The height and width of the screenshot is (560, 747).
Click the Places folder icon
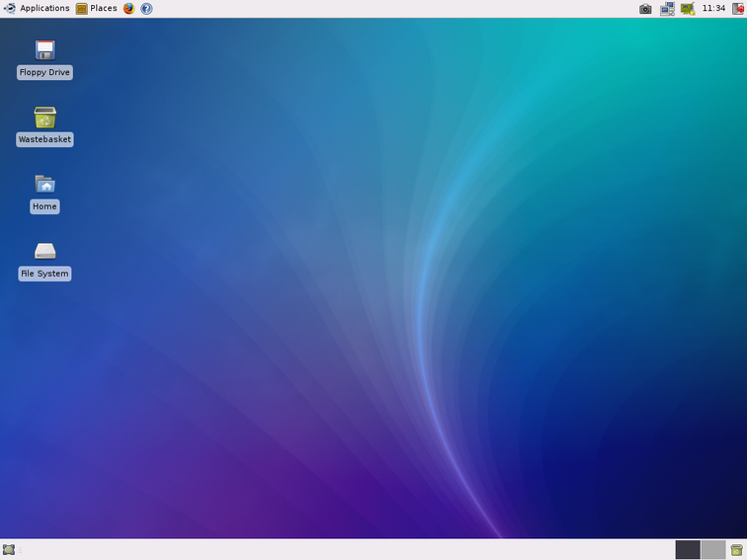pyautogui.click(x=81, y=9)
